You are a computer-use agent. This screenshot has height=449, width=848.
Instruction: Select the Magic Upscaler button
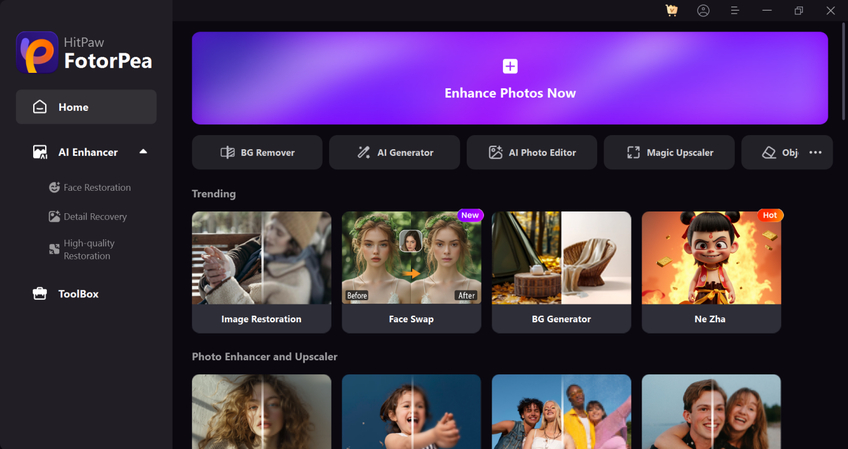[669, 153]
